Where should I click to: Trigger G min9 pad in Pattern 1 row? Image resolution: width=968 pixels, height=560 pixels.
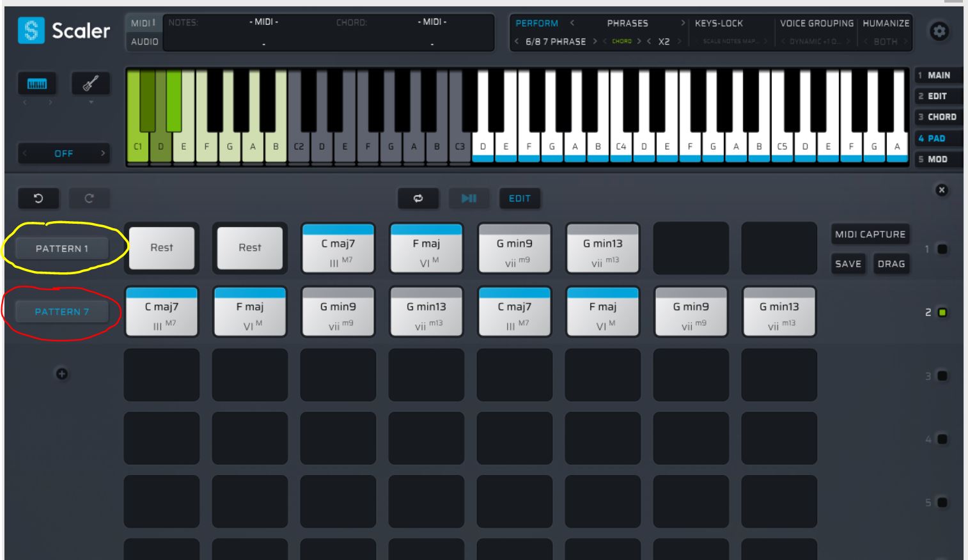pos(515,248)
